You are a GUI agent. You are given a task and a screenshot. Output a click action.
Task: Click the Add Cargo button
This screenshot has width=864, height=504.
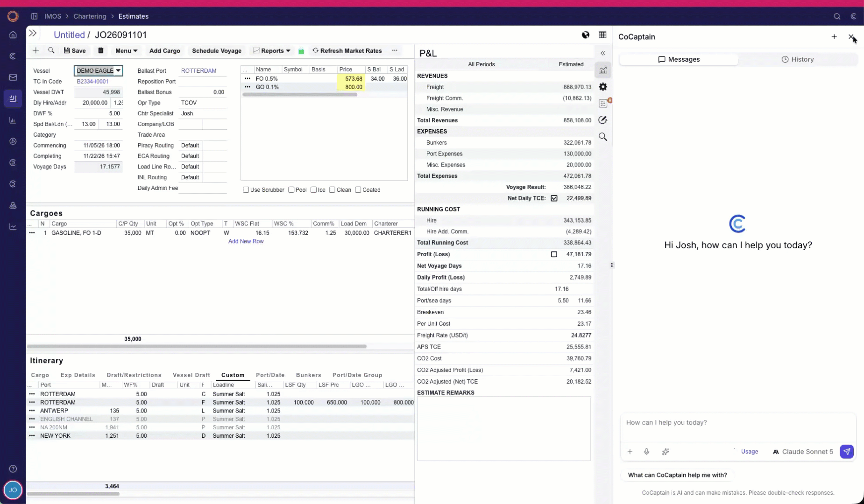pyautogui.click(x=165, y=50)
